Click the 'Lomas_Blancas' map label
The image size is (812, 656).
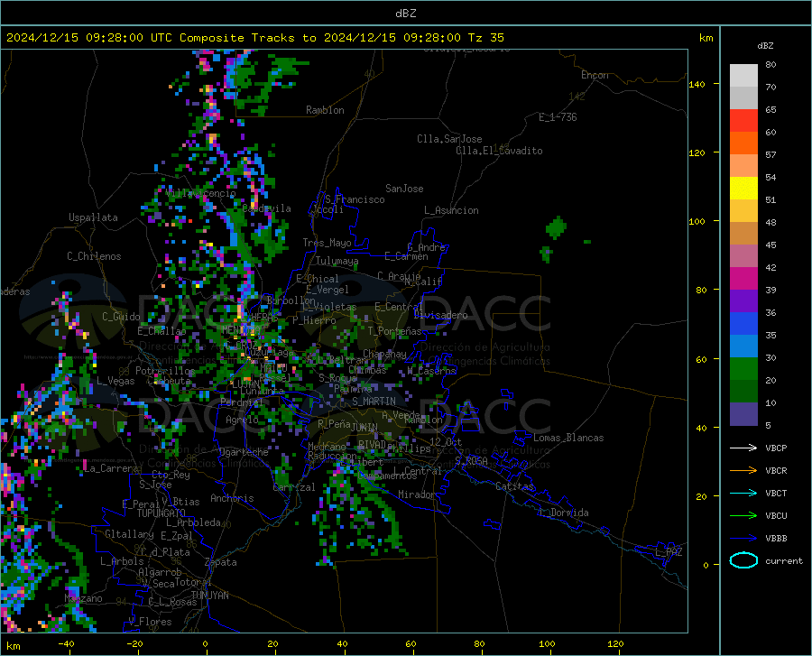click(x=568, y=438)
